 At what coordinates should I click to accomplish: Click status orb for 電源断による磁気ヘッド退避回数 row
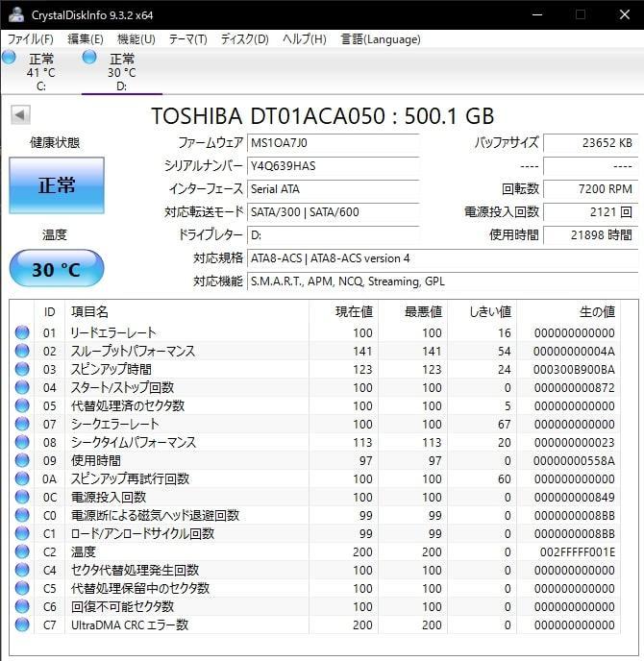(22, 515)
